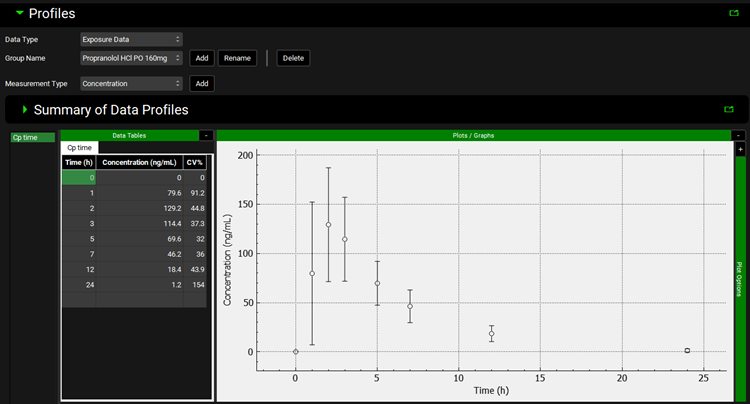Viewport: 750px width, 404px height.
Task: Open the Data Type dropdown
Action: 131,39
